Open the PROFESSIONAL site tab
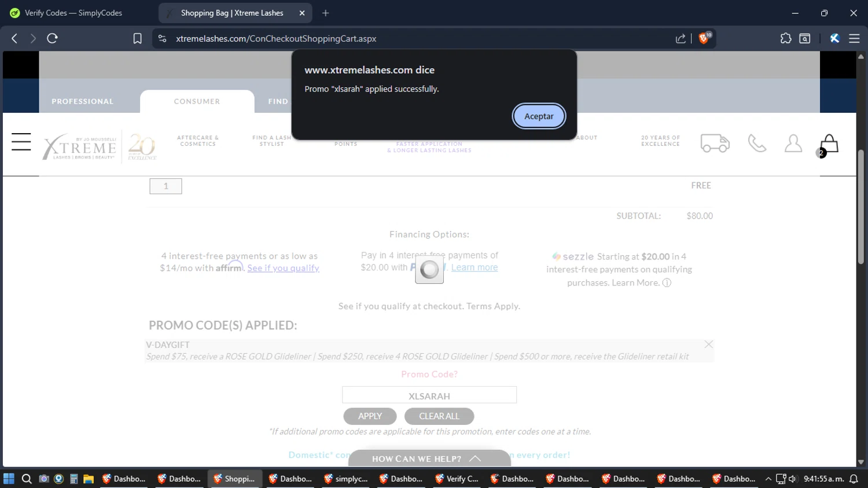 [x=83, y=101]
